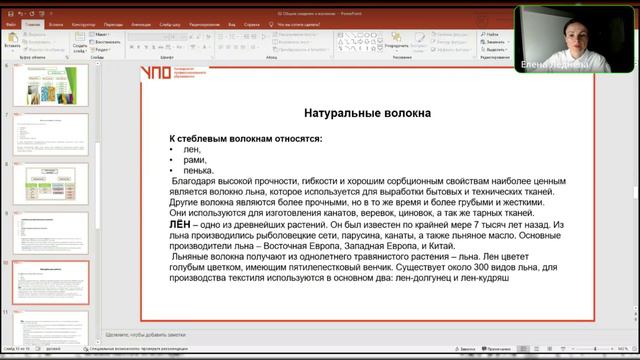
Task: Start slideshow from status bar icon
Action: [x=563, y=349]
